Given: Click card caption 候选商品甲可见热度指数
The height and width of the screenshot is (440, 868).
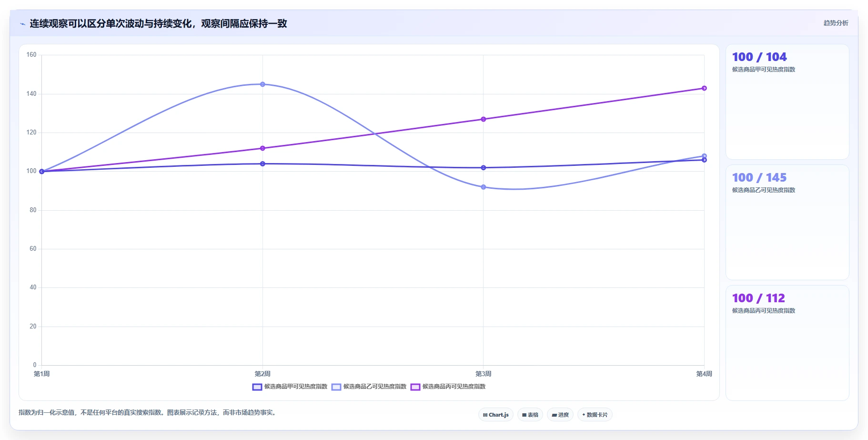Looking at the screenshot, I should pos(764,70).
